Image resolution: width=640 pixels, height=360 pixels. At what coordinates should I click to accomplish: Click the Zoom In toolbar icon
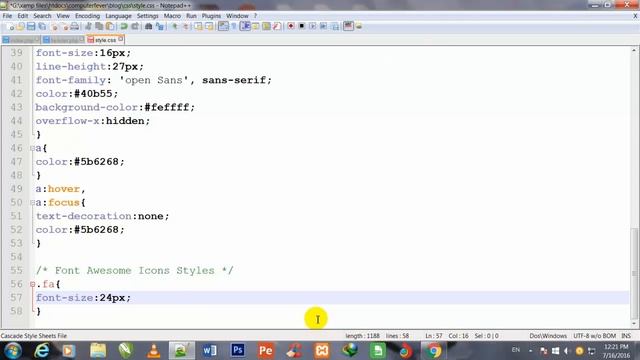pyautogui.click(x=174, y=27)
